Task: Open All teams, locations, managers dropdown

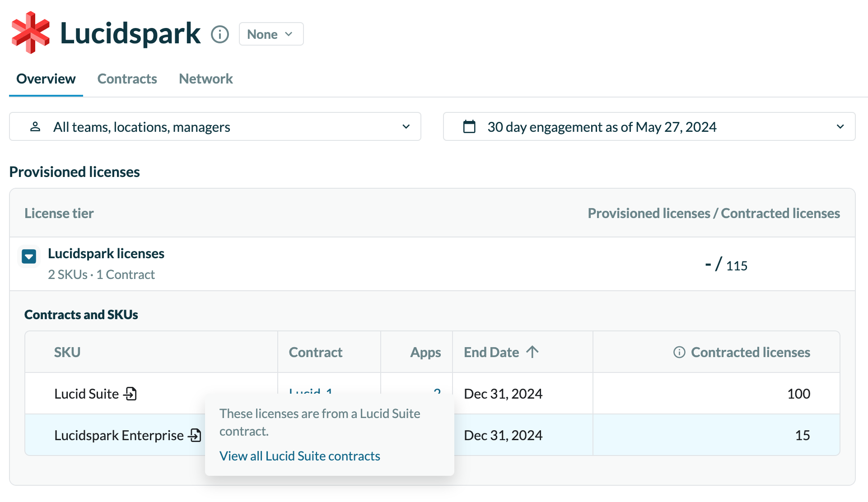Action: click(x=215, y=127)
